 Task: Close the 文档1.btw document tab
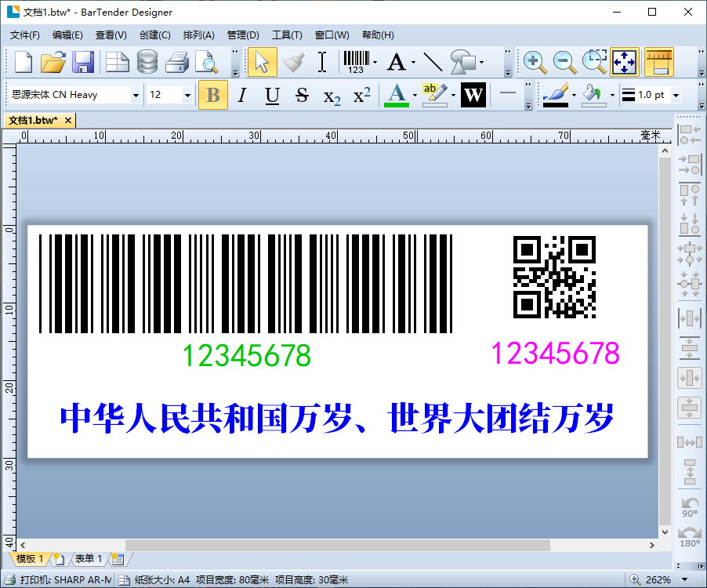68,121
